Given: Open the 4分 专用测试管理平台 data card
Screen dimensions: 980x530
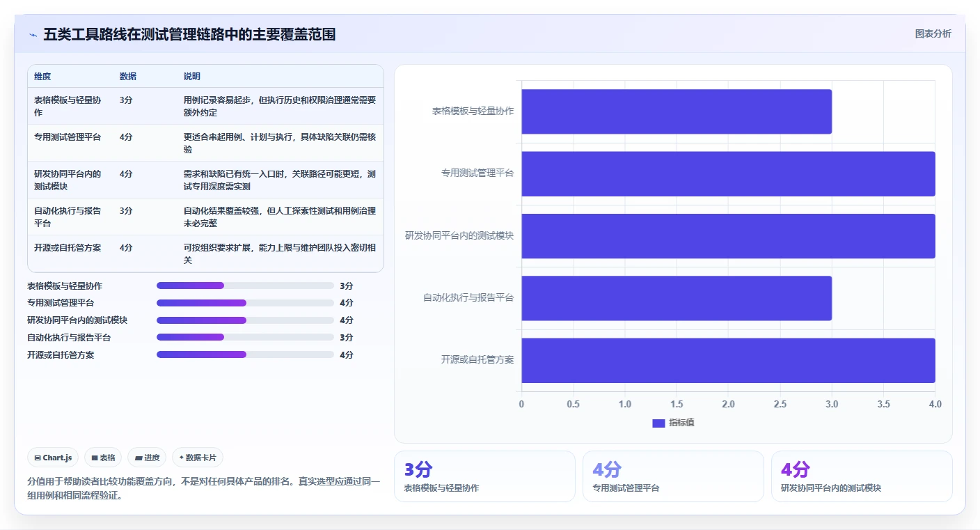Looking at the screenshot, I should pos(673,476).
